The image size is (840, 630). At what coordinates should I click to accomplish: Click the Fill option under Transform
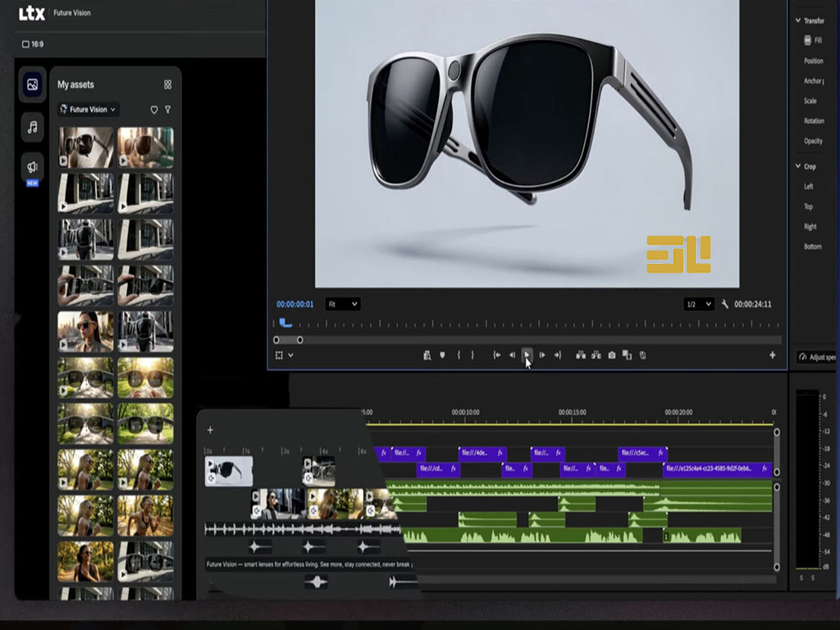point(813,40)
